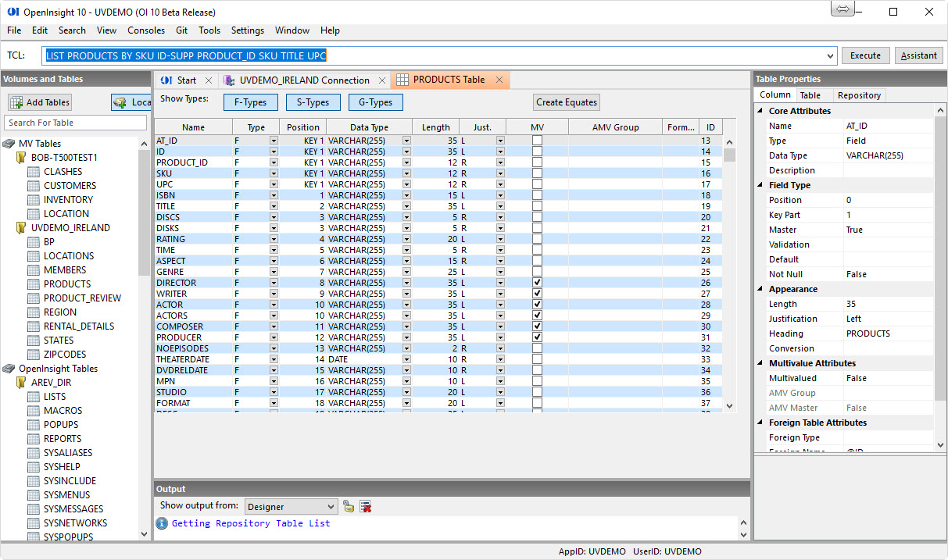Click the POPUPS table icon
The height and width of the screenshot is (560, 948).
[x=34, y=425]
